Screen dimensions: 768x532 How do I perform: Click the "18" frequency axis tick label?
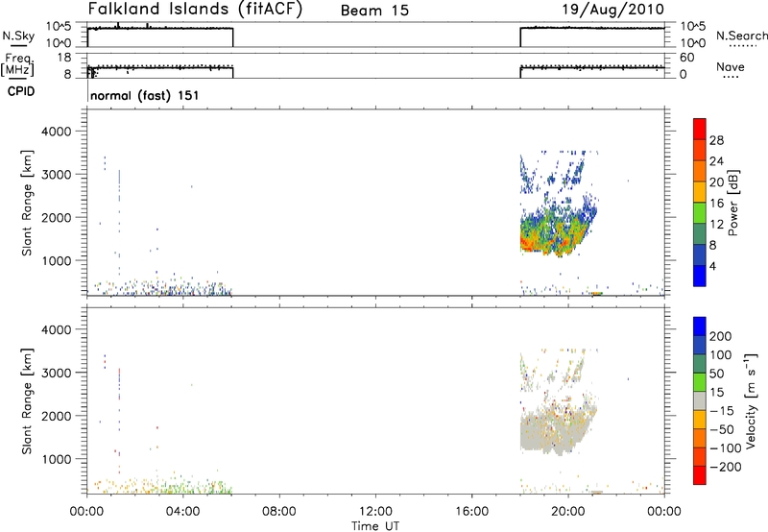point(64,58)
